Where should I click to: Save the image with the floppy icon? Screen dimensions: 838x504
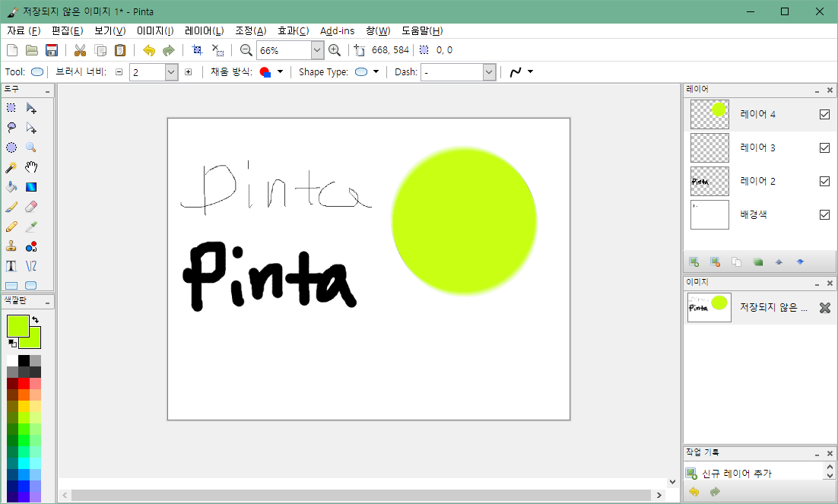52,50
